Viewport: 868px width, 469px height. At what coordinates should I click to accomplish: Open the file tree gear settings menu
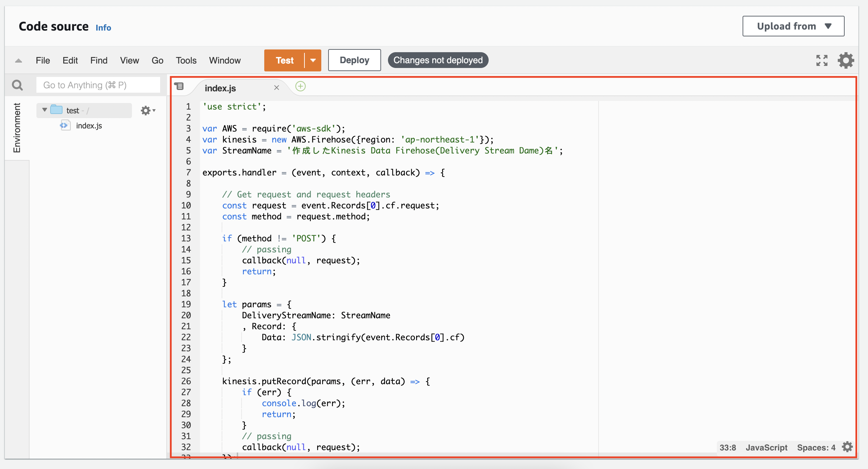pyautogui.click(x=148, y=111)
